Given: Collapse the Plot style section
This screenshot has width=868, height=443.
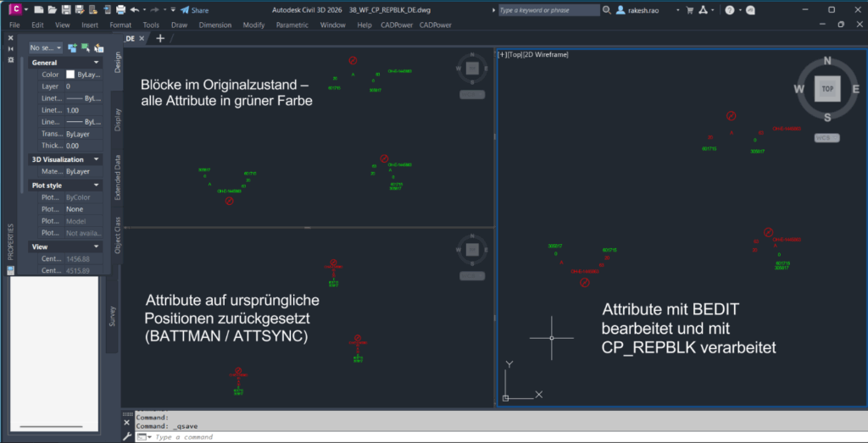Looking at the screenshot, I should coord(97,185).
